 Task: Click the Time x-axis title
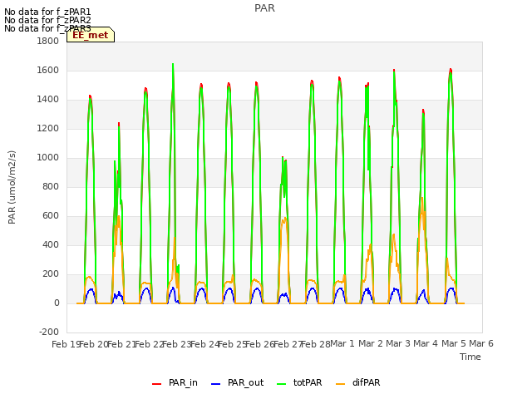click(470, 357)
